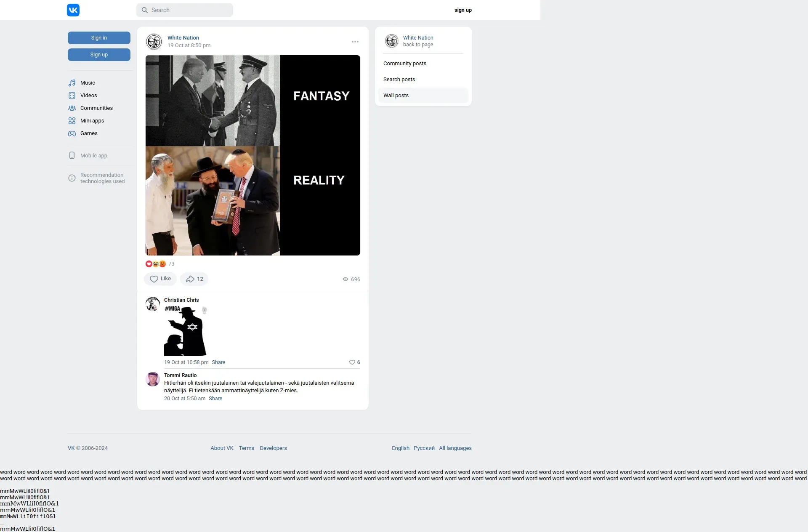Click the share arrow button with 12

point(194,279)
